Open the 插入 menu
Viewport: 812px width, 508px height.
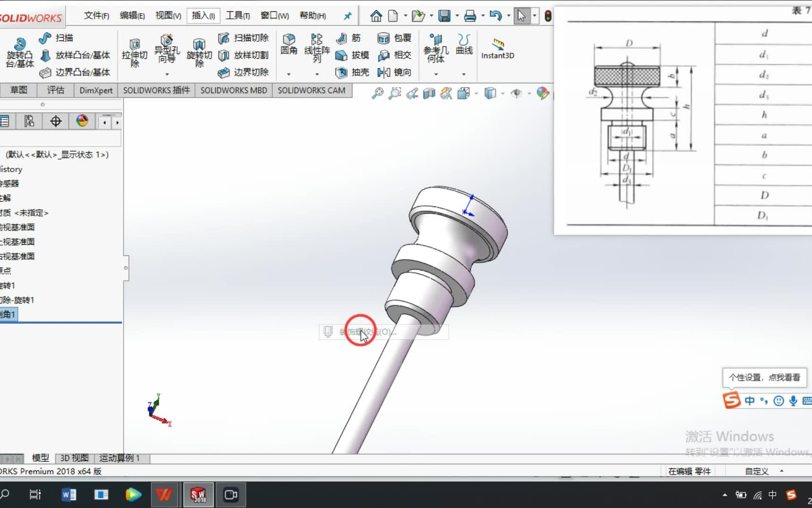[203, 15]
